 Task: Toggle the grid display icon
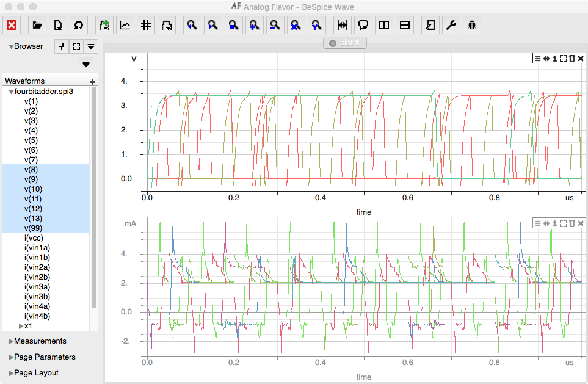(146, 24)
